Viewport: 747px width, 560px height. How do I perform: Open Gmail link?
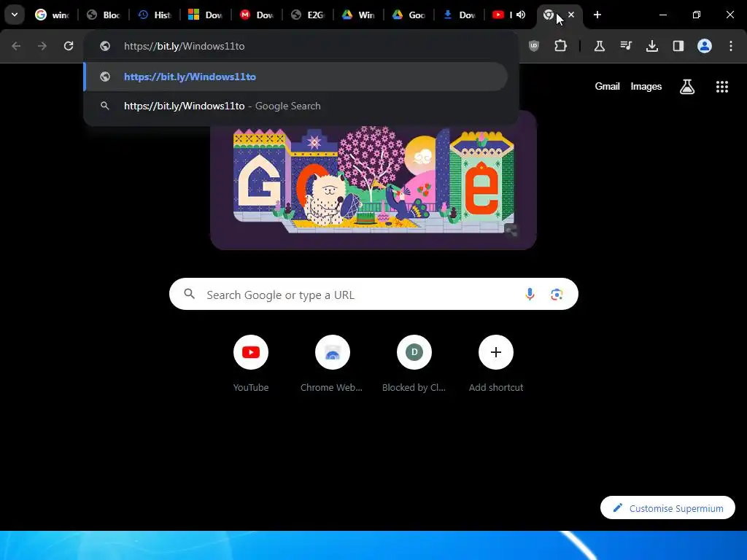pyautogui.click(x=607, y=86)
